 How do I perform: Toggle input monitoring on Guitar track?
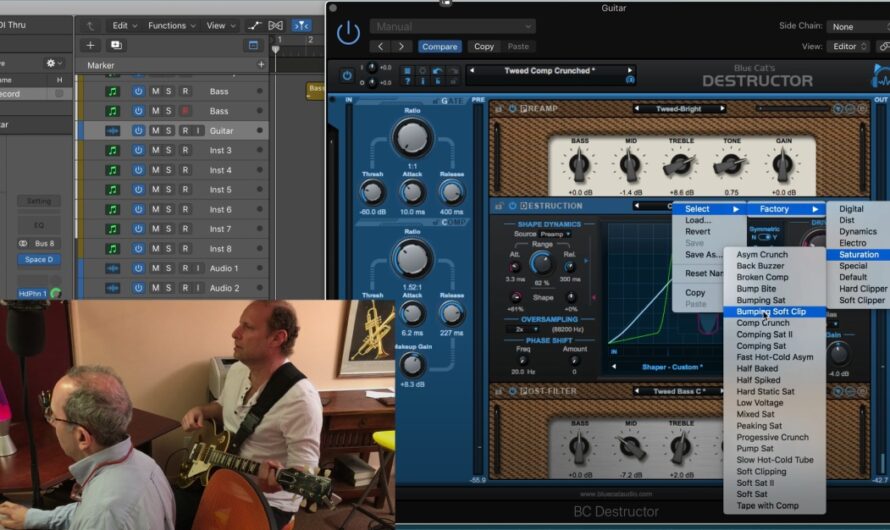[198, 131]
